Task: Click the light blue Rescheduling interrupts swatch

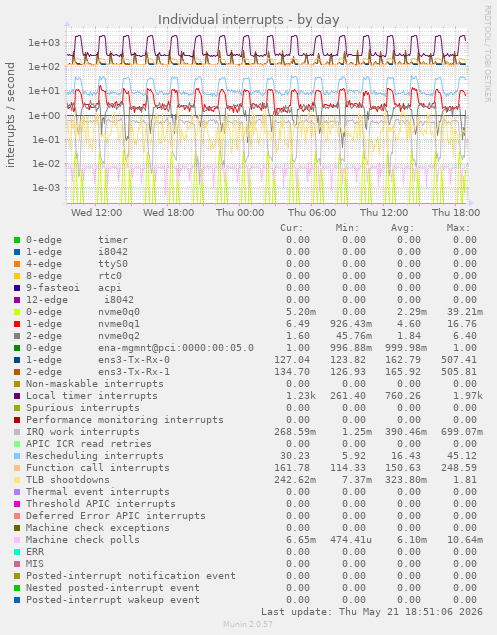Action: 17,456
